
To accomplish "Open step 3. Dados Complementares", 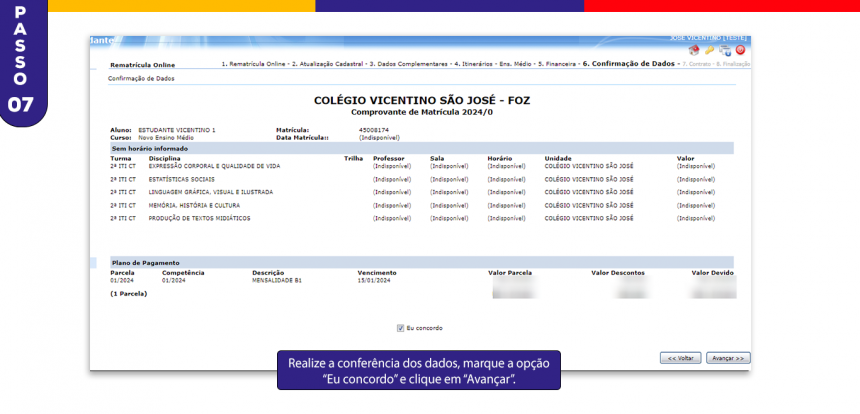I will [x=408, y=64].
